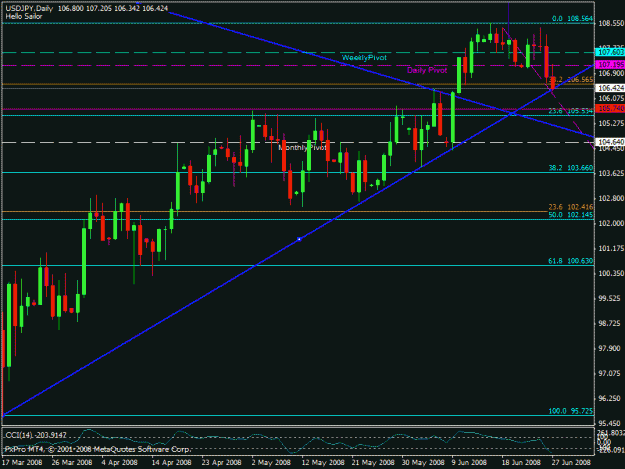This screenshot has height=469, width=625.
Task: Select the trendline's white anchor point
Action: (299, 239)
